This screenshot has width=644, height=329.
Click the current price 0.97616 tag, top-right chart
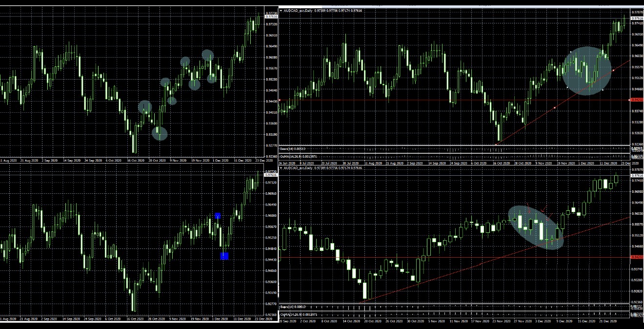point(636,18)
